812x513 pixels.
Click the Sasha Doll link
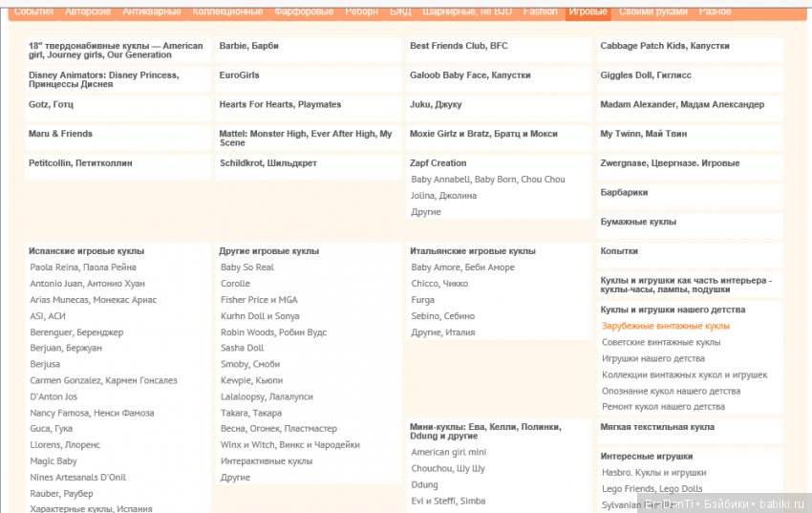(242, 348)
